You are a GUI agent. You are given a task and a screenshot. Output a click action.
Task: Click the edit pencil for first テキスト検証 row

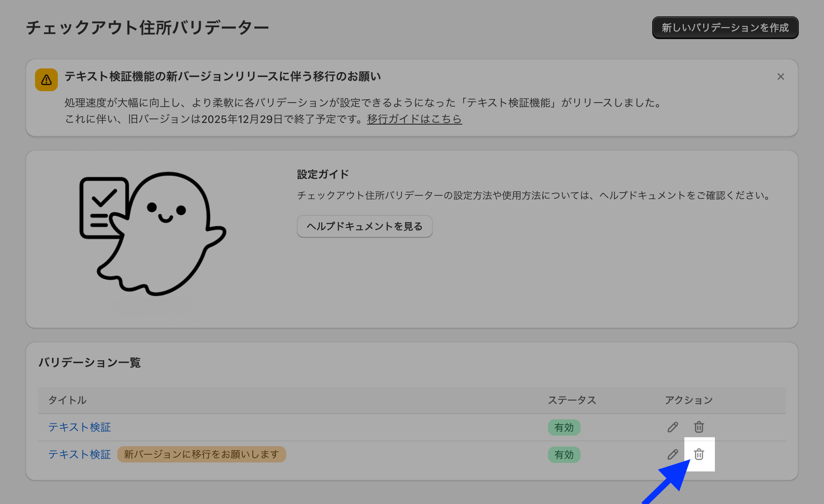(673, 427)
